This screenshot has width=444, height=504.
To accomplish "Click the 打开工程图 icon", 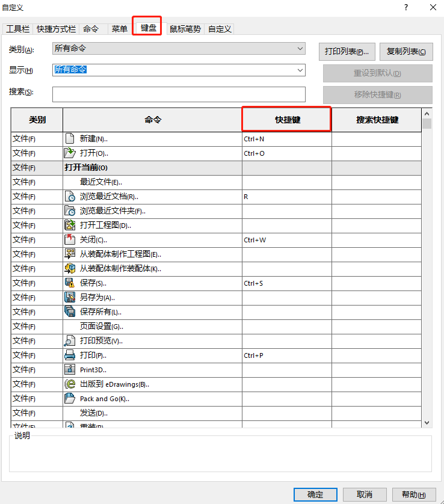I will point(70,226).
